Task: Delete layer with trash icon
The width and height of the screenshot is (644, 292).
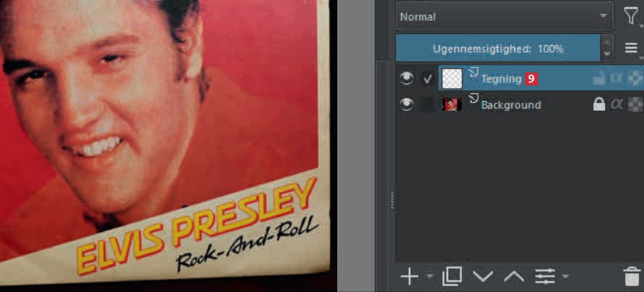Action: click(x=632, y=276)
